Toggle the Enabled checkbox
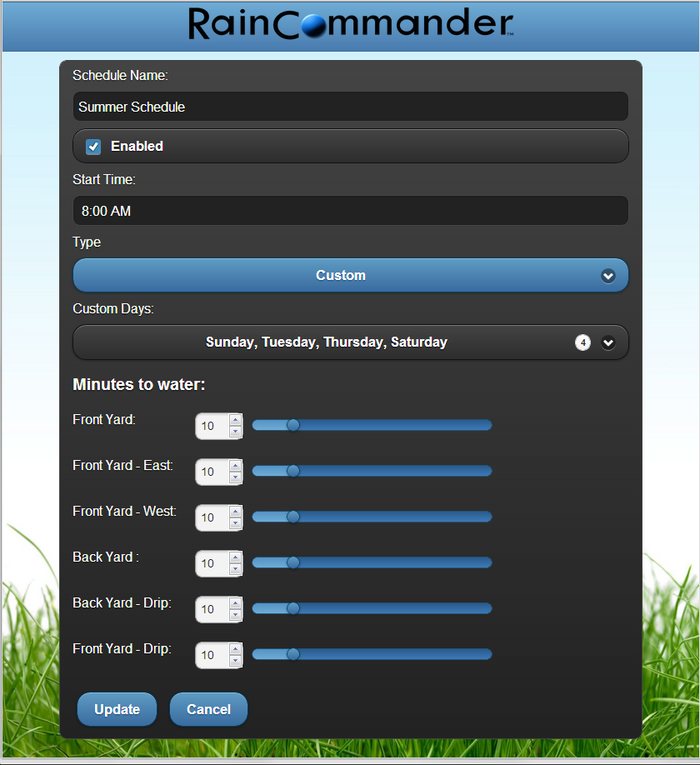The height and width of the screenshot is (765, 700). [x=93, y=146]
